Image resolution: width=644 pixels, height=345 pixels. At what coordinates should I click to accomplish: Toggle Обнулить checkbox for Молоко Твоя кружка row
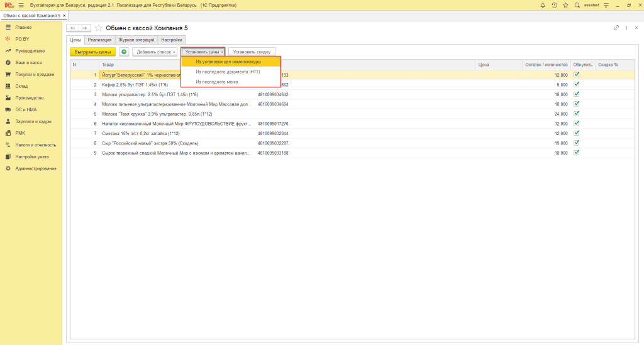[576, 114]
